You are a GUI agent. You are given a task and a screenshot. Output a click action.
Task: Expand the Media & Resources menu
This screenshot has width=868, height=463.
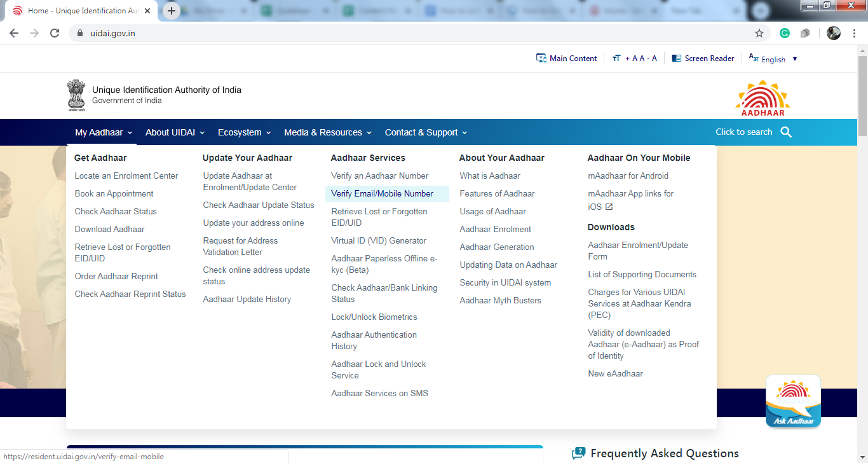pyautogui.click(x=328, y=132)
